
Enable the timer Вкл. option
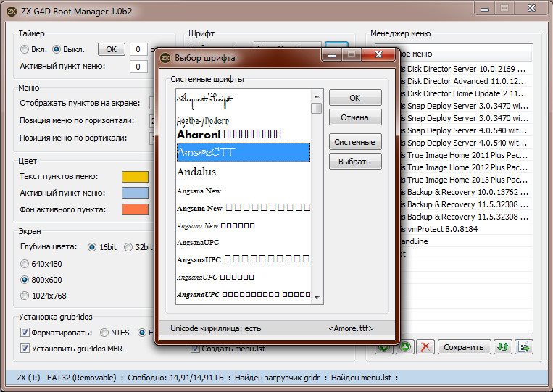(25, 49)
